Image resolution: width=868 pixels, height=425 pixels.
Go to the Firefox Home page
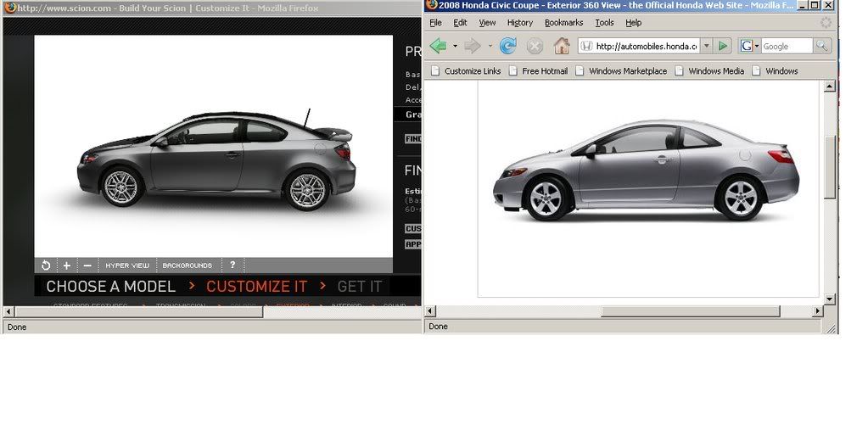point(562,46)
